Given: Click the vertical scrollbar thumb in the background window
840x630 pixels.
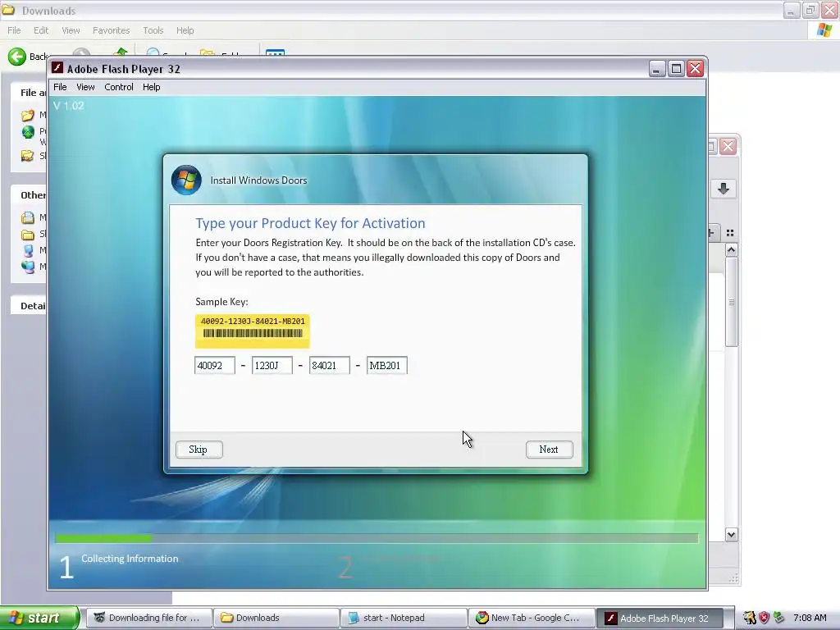Looking at the screenshot, I should (x=731, y=302).
